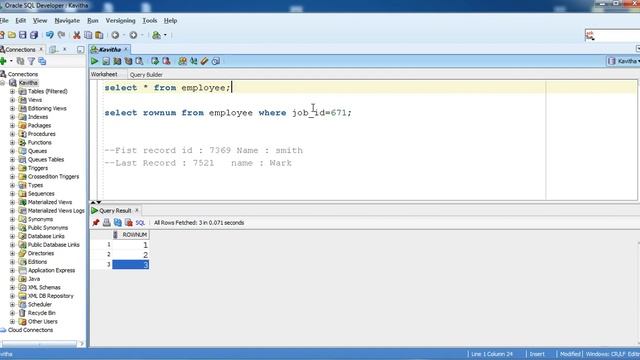Expand the Tables (Filtered) node
Viewport: 640px width, 360px height.
[12, 91]
